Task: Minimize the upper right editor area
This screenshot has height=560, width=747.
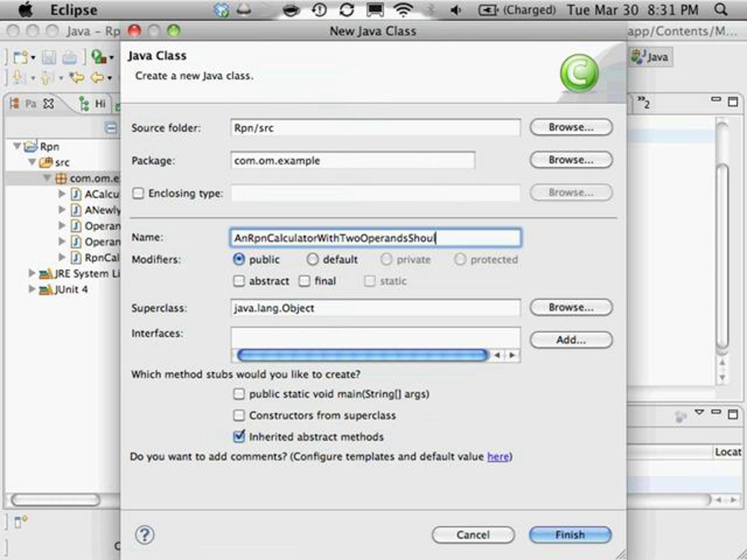Action: coord(716,99)
